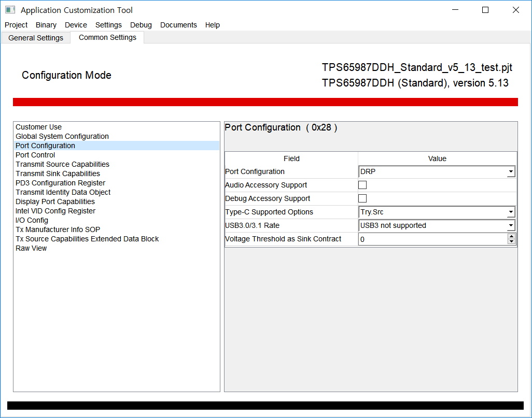Decrease Voltage Threshold with down arrow
Viewport: 532px width, 418px height.
pos(511,242)
